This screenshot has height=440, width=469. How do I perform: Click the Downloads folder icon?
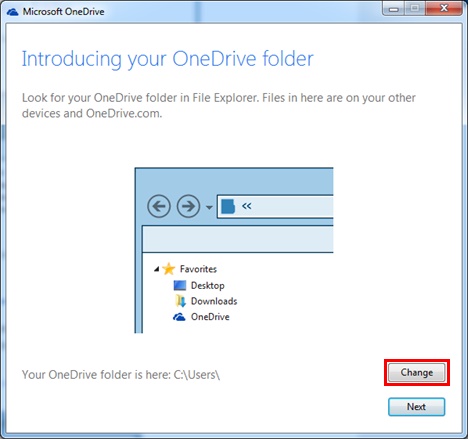pyautogui.click(x=180, y=301)
